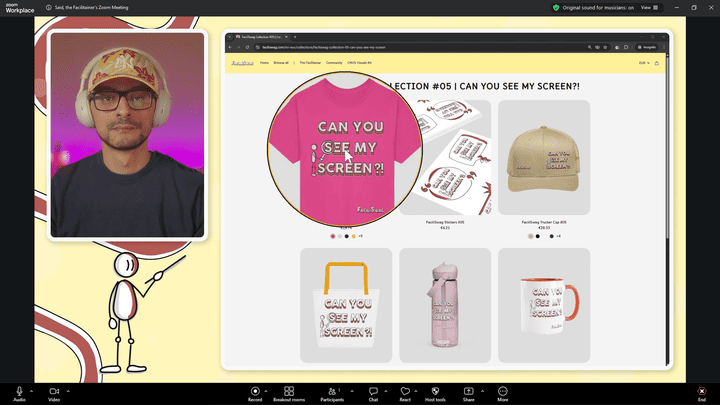The image size is (720, 405).
Task: Open Breakout rooms
Action: pos(288,391)
